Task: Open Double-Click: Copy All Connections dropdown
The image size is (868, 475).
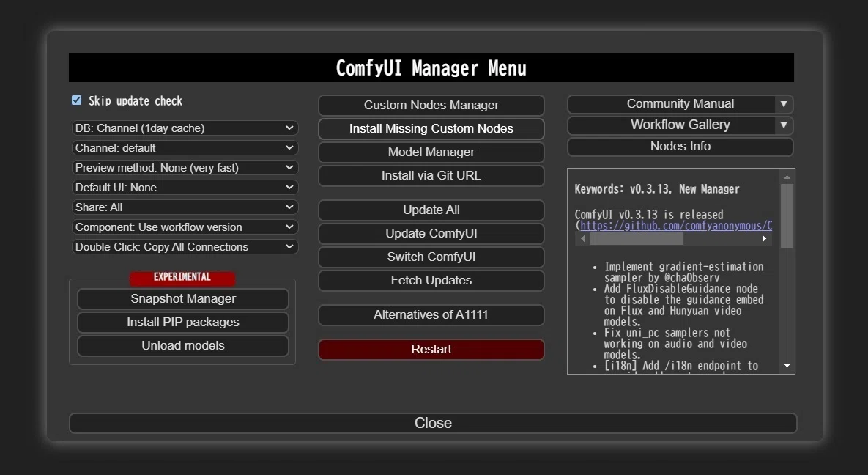Action: 185,246
